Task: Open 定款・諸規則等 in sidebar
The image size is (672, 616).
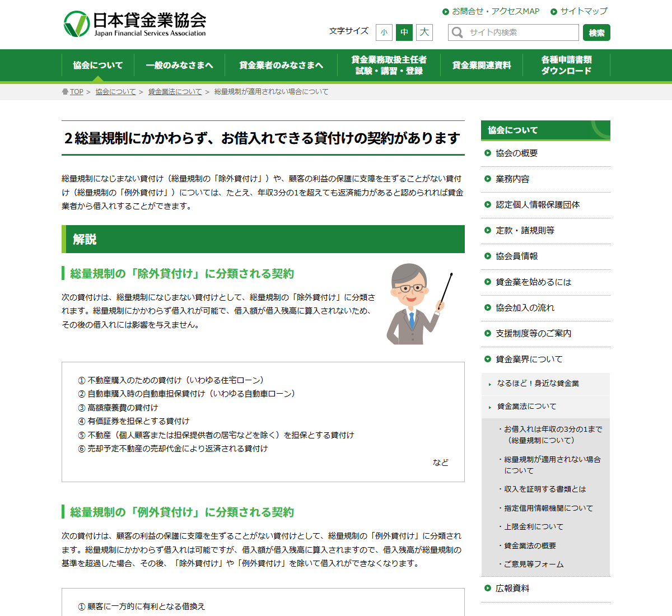Action: point(545,231)
